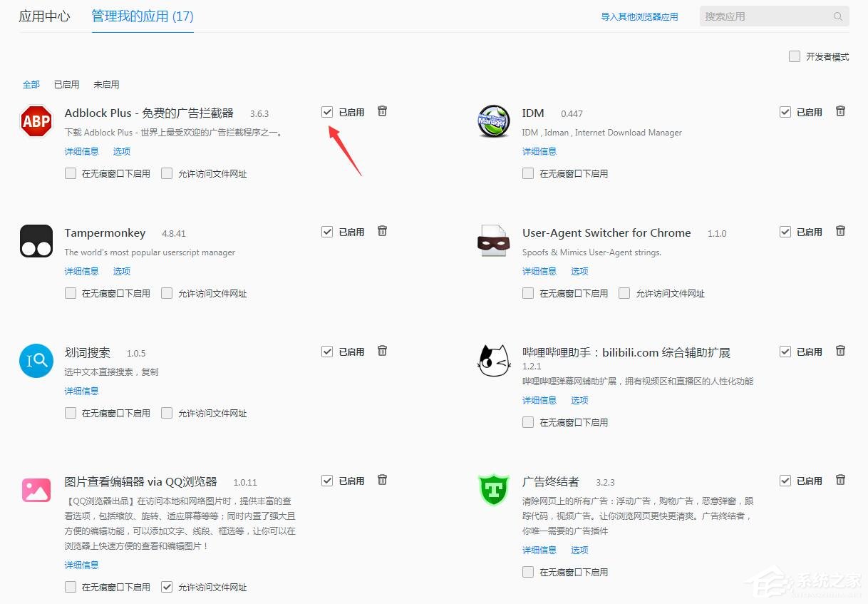Click the 广告终结者 green shield icon
The width and height of the screenshot is (868, 604).
coord(494,490)
